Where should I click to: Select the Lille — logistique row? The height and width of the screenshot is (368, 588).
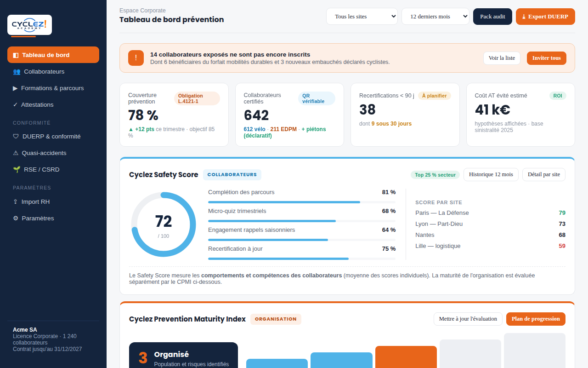tap(490, 246)
